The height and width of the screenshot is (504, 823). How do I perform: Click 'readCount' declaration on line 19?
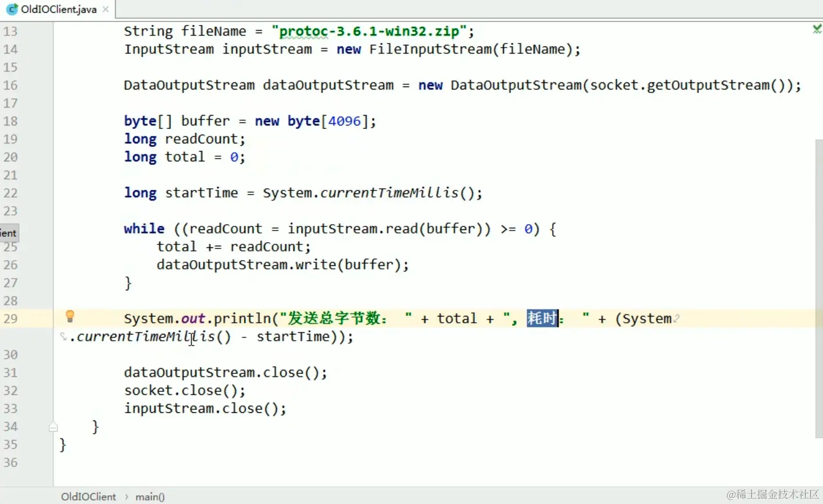[202, 139]
